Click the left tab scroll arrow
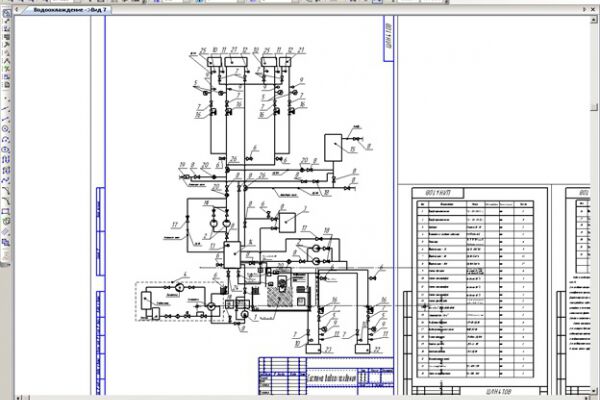Screen dimensions: 600x400 [16, 10]
